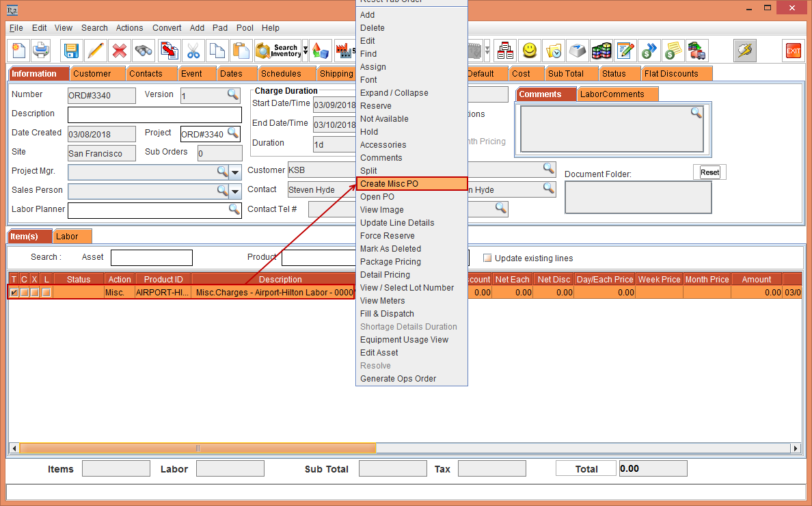Viewport: 812px width, 506px height.
Task: Select the delivery truck toolbar icon
Action: 696,51
